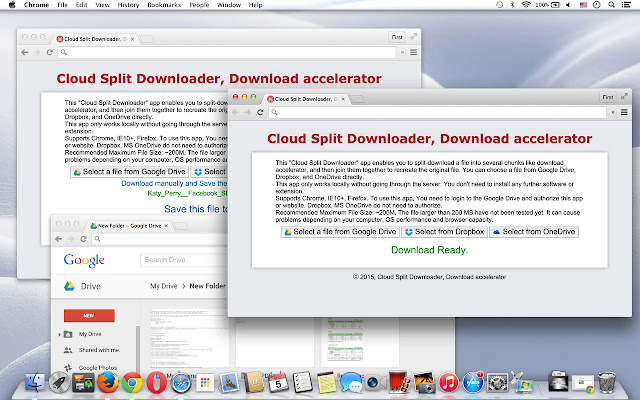Click My Drive breadcrumb in Drive window

click(164, 286)
